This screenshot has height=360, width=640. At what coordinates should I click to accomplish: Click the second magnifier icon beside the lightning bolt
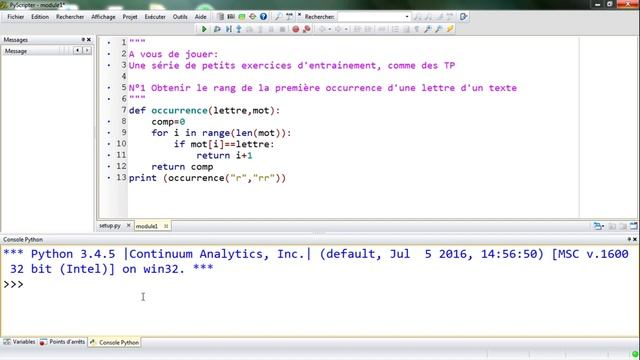pyautogui.click(x=439, y=29)
